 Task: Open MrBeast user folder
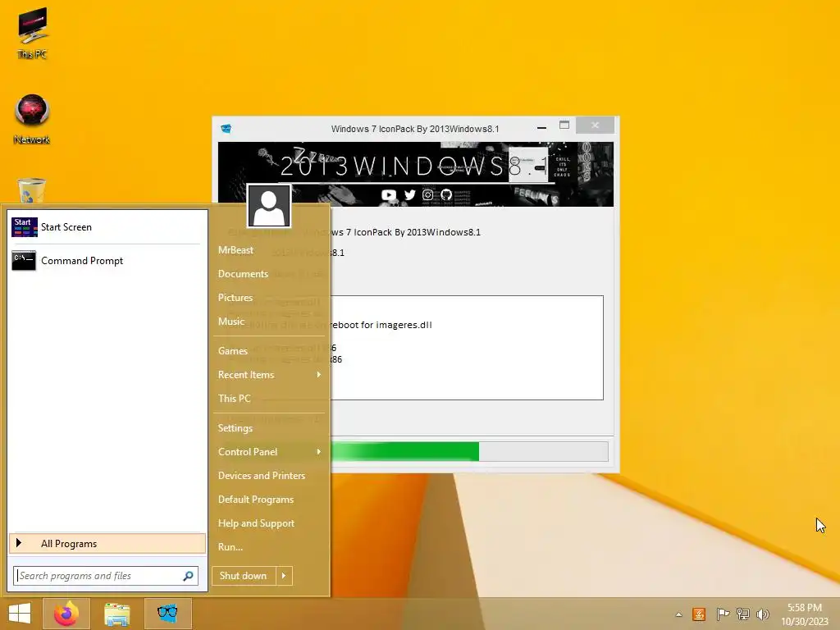pyautogui.click(x=235, y=250)
